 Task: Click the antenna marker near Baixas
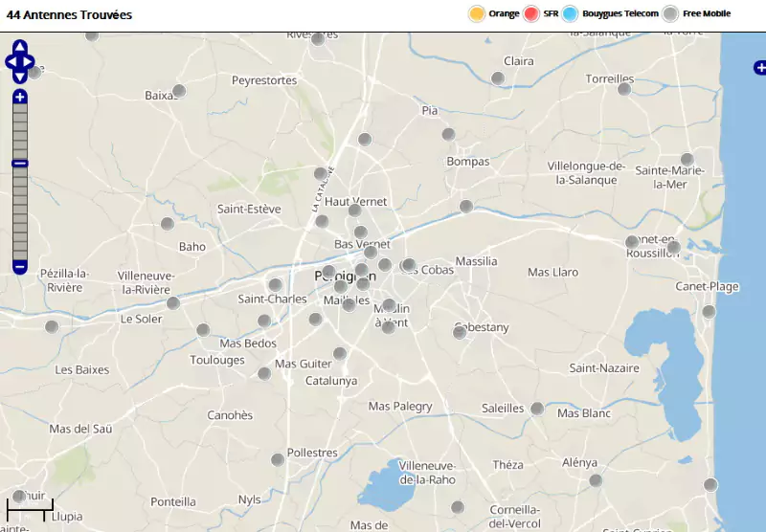click(x=178, y=91)
